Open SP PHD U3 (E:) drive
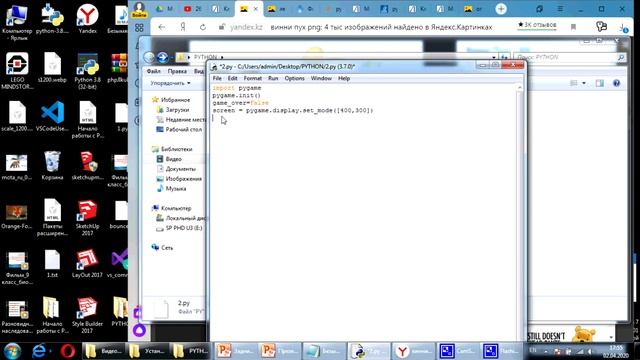This screenshot has width=640, height=360. point(179,228)
